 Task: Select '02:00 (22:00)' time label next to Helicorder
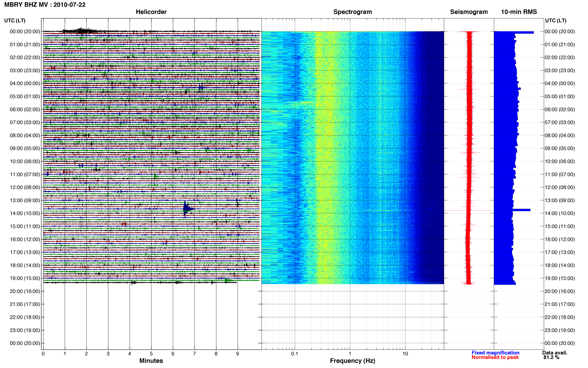point(25,57)
